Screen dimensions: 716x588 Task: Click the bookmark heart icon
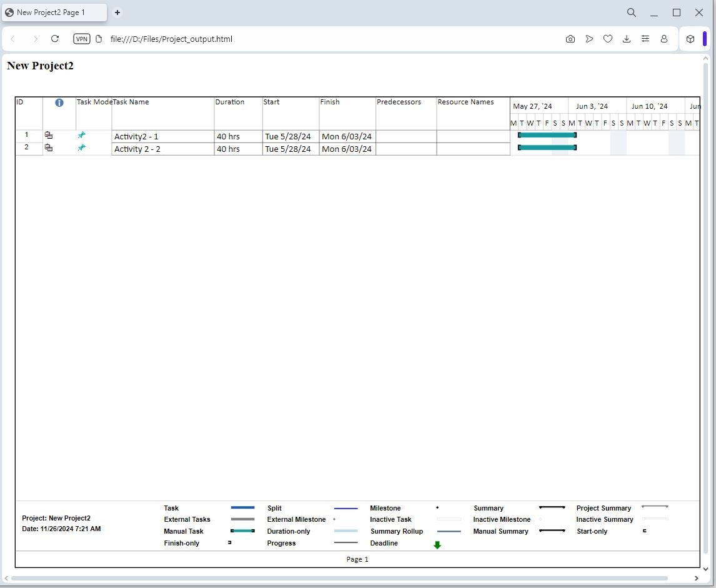(608, 39)
